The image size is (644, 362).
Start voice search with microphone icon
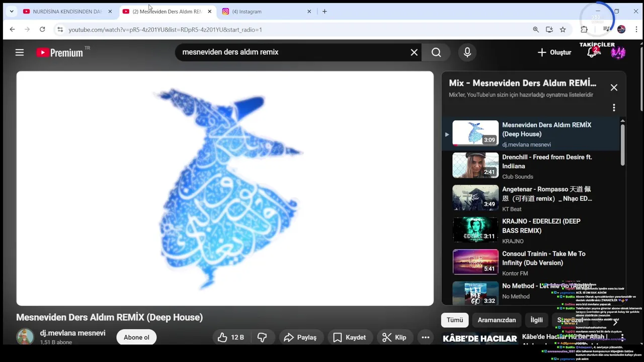tap(467, 52)
